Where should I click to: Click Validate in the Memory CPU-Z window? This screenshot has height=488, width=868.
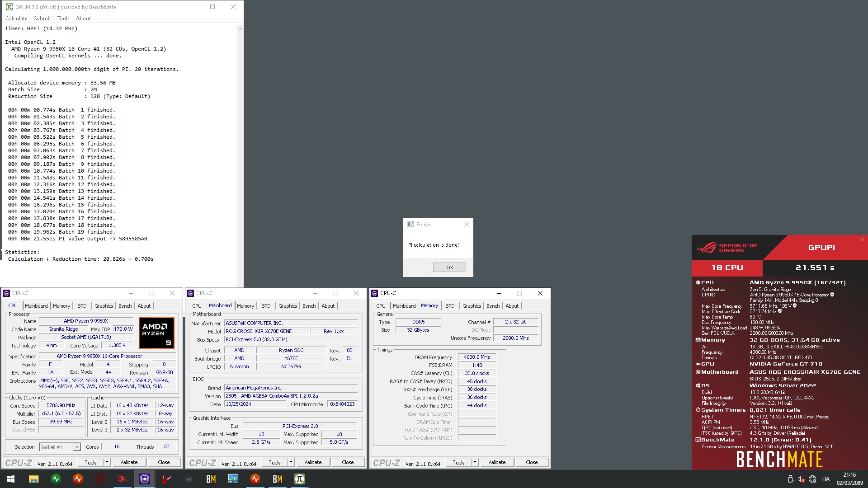tap(497, 462)
